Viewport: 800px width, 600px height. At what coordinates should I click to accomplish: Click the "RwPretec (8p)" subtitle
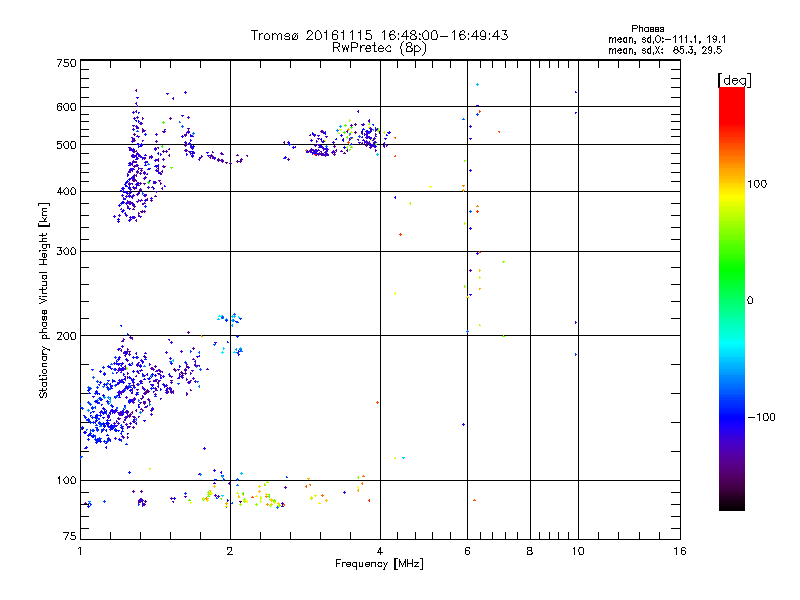pyautogui.click(x=379, y=48)
